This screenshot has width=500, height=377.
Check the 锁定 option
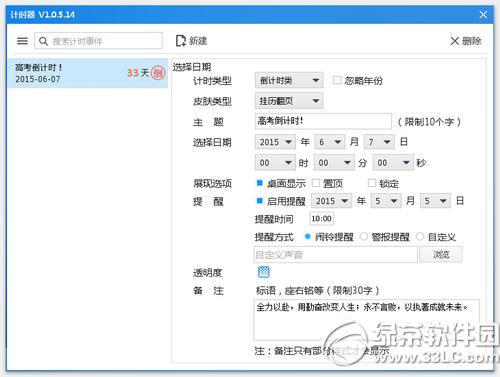coord(372,183)
